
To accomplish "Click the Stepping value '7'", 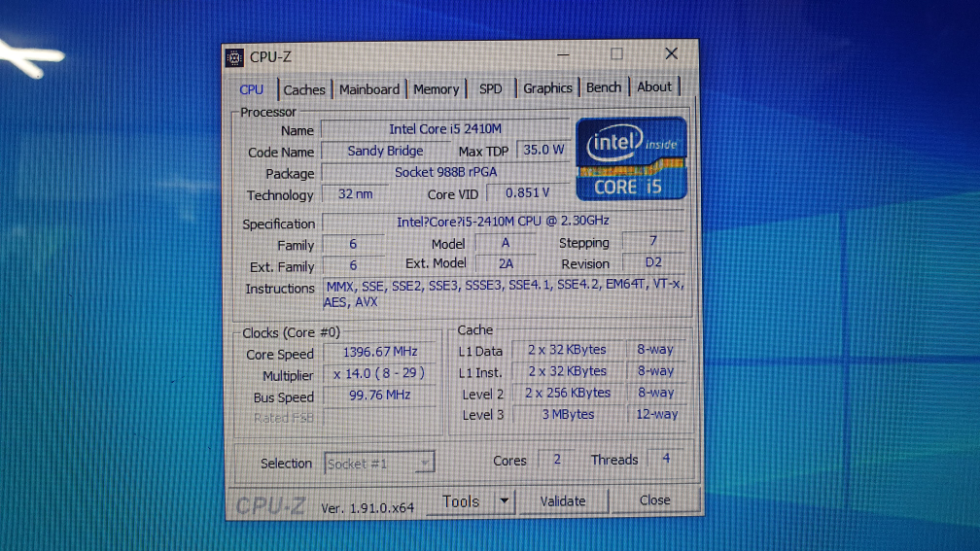I will point(653,241).
